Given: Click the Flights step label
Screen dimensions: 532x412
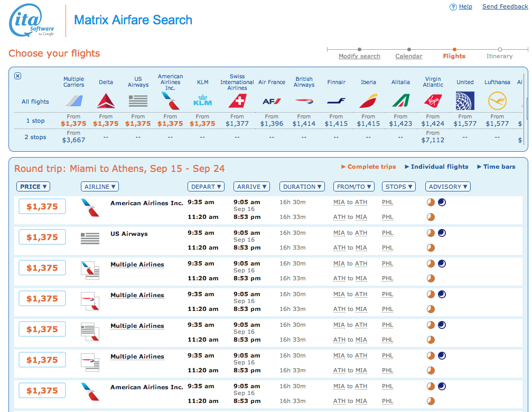Looking at the screenshot, I should pos(454,57).
